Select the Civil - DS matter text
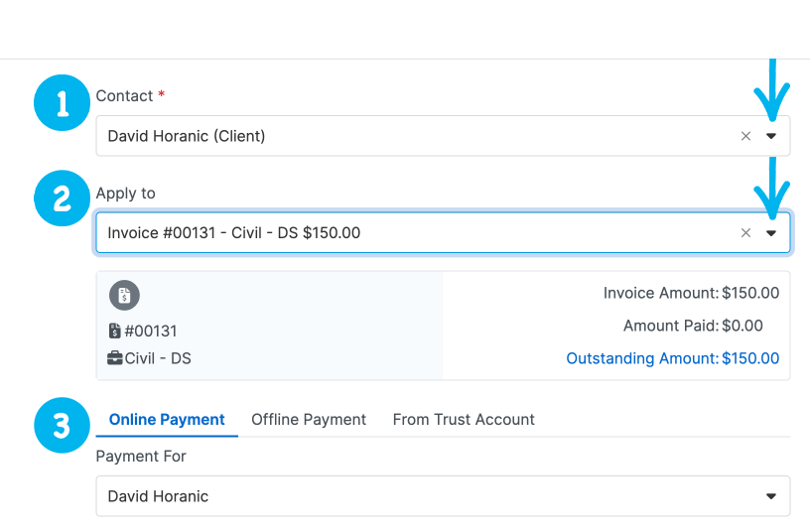Image resolution: width=810 pixels, height=532 pixels. tap(158, 358)
